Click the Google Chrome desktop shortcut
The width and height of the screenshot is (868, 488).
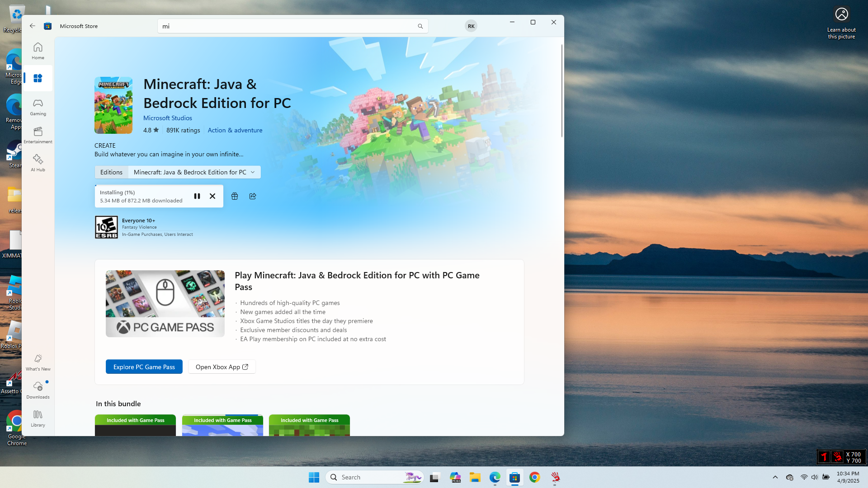tap(17, 428)
